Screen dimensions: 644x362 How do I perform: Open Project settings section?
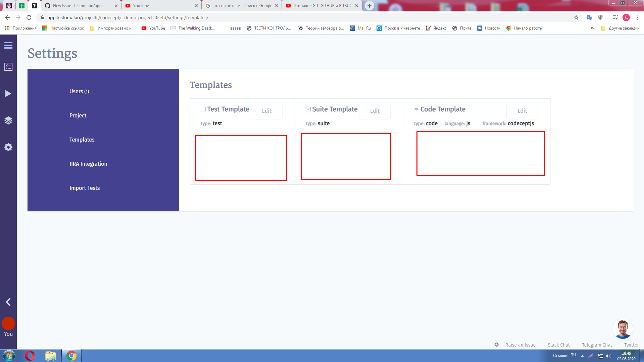point(78,115)
